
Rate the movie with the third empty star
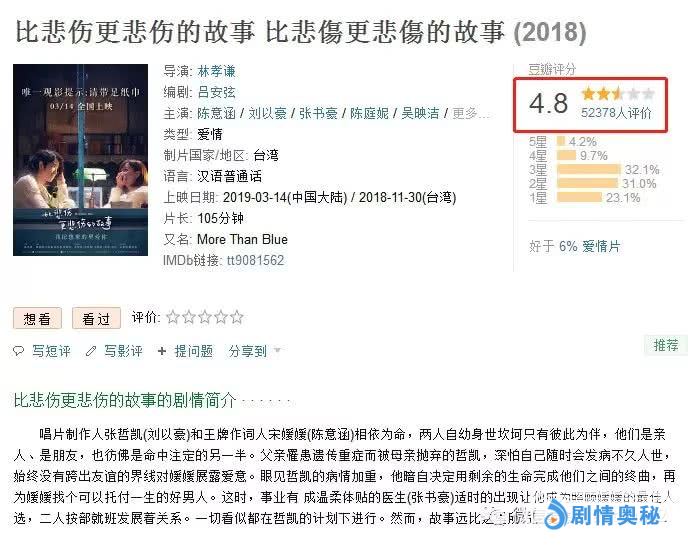point(205,317)
